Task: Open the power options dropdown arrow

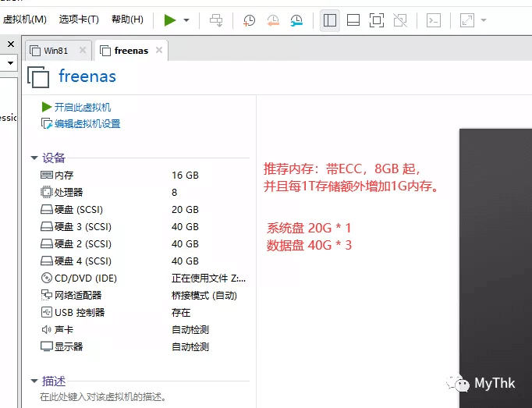Action: [x=186, y=20]
